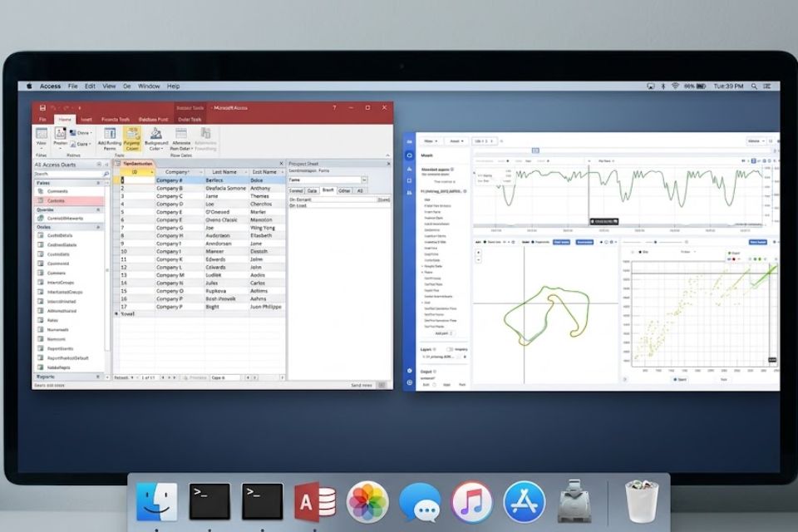Viewport: 798px width, 532px height.
Task: Open the printer utility in the dock
Action: (x=574, y=501)
